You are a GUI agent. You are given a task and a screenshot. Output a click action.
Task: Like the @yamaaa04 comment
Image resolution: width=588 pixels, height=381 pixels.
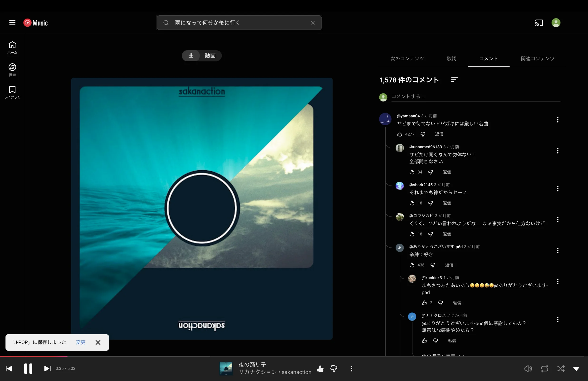400,134
